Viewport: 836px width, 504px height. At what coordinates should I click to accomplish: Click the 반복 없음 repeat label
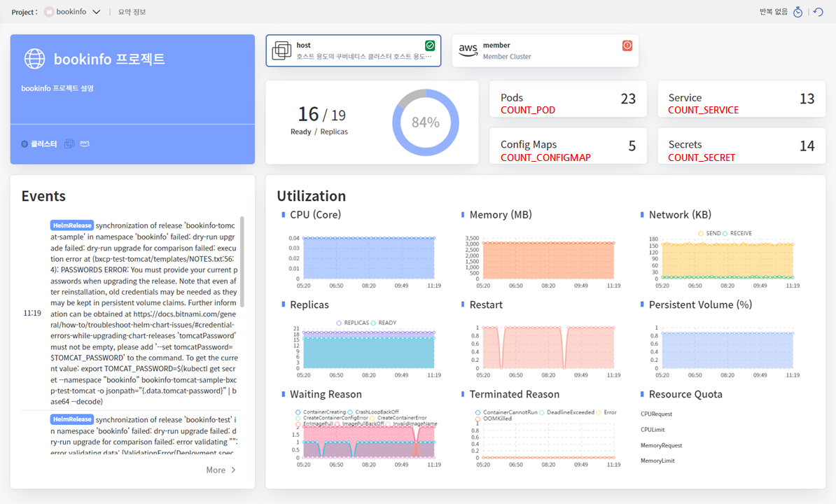tap(774, 12)
